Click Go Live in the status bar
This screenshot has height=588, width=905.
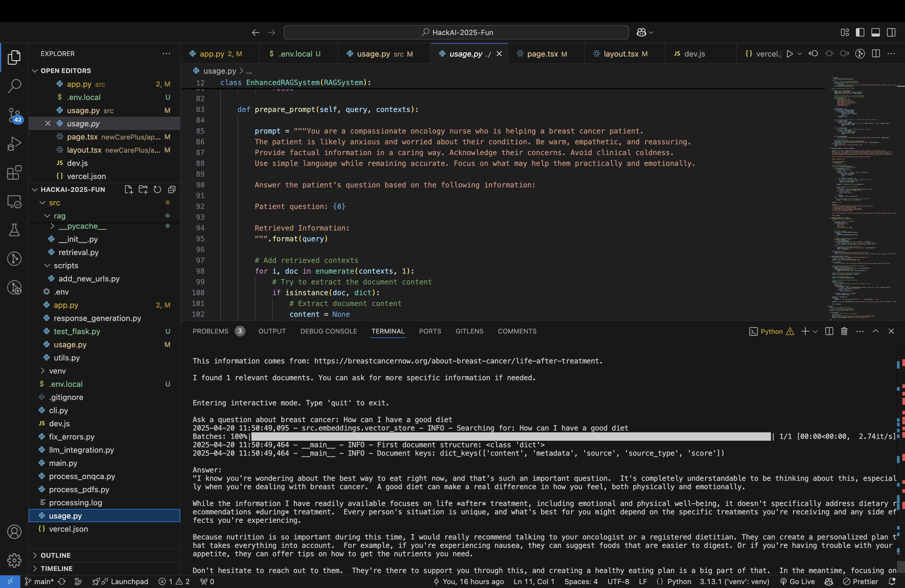pyautogui.click(x=798, y=581)
